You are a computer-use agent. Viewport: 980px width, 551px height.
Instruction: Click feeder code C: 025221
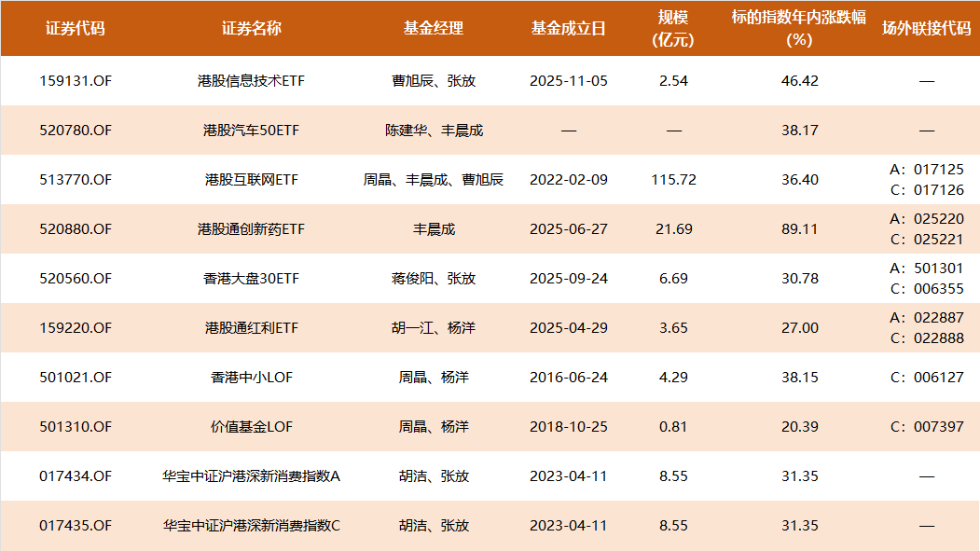pyautogui.click(x=927, y=240)
